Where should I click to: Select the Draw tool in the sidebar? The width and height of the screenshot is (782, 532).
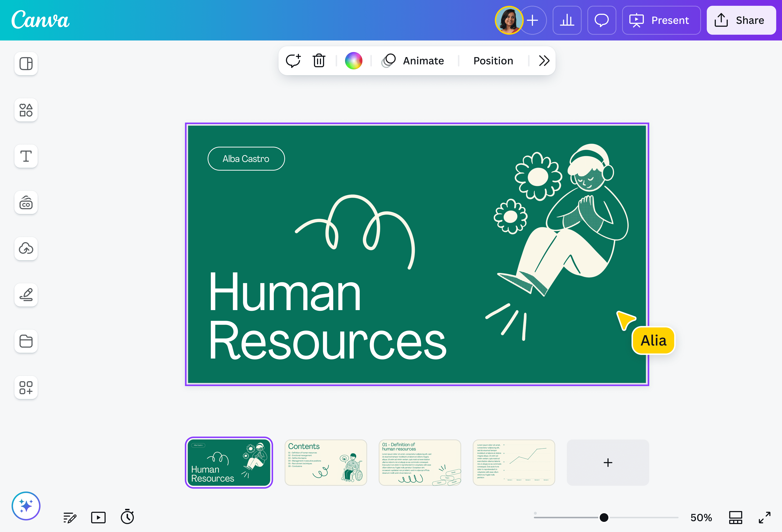[x=26, y=295]
